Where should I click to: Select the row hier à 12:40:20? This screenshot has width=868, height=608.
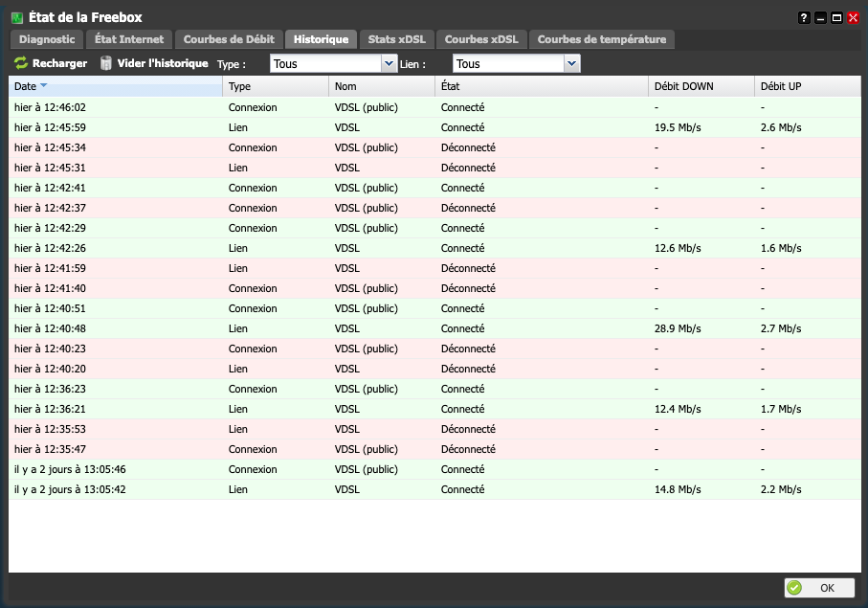click(x=434, y=369)
